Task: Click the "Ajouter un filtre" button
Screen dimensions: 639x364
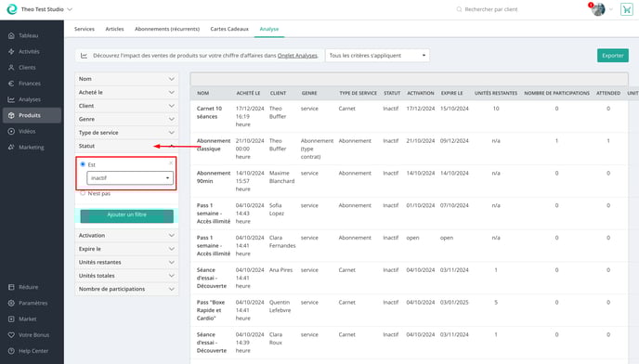Action: click(x=126, y=215)
